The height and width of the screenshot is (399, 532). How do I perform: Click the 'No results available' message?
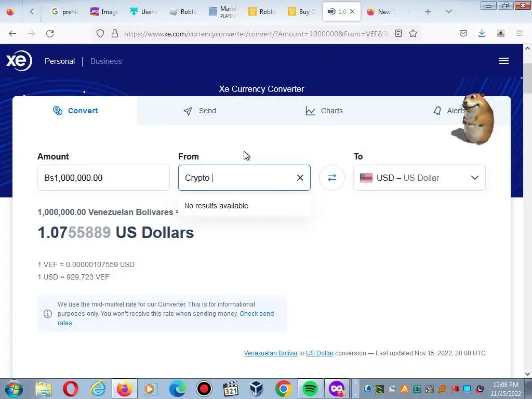[217, 206]
